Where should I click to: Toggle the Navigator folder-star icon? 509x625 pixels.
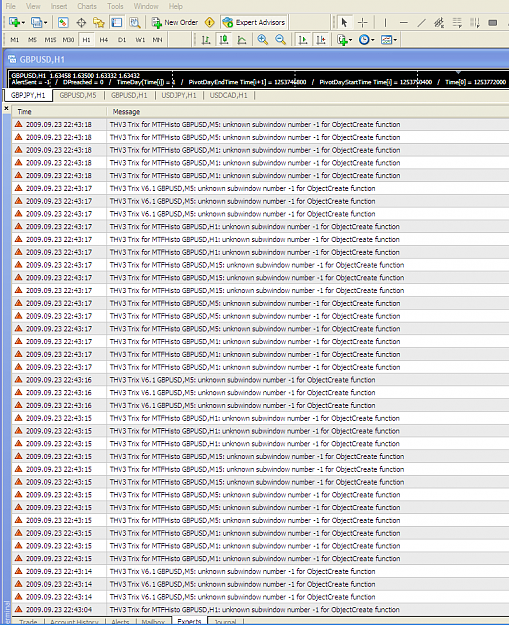click(x=98, y=23)
